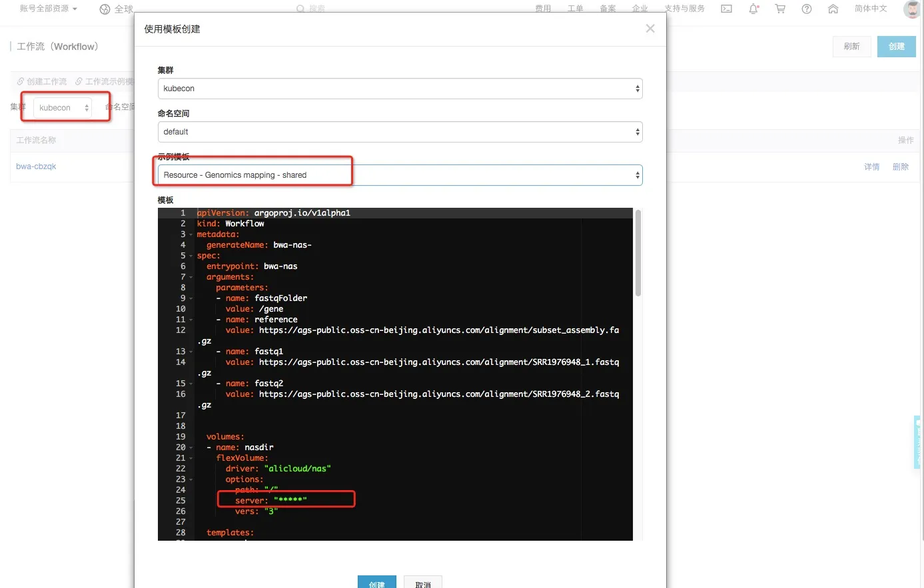Click the 全球 globe region icon
924x588 pixels.
pyautogui.click(x=105, y=9)
